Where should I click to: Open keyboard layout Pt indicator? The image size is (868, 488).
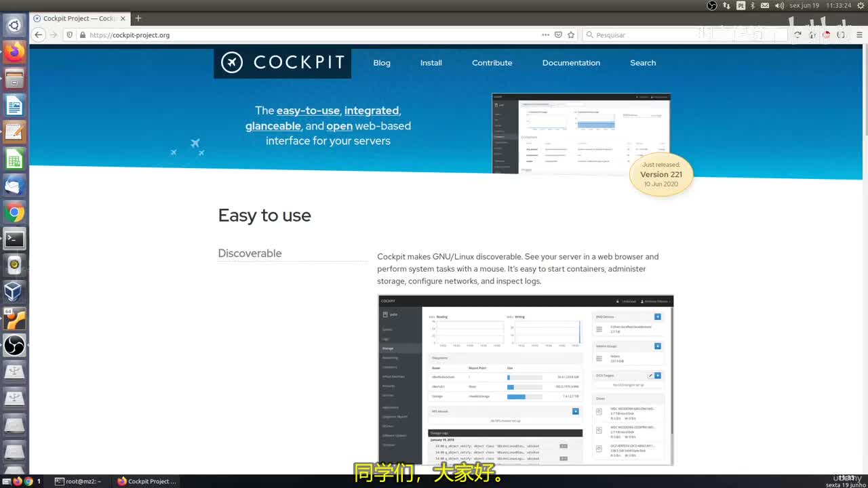point(741,5)
